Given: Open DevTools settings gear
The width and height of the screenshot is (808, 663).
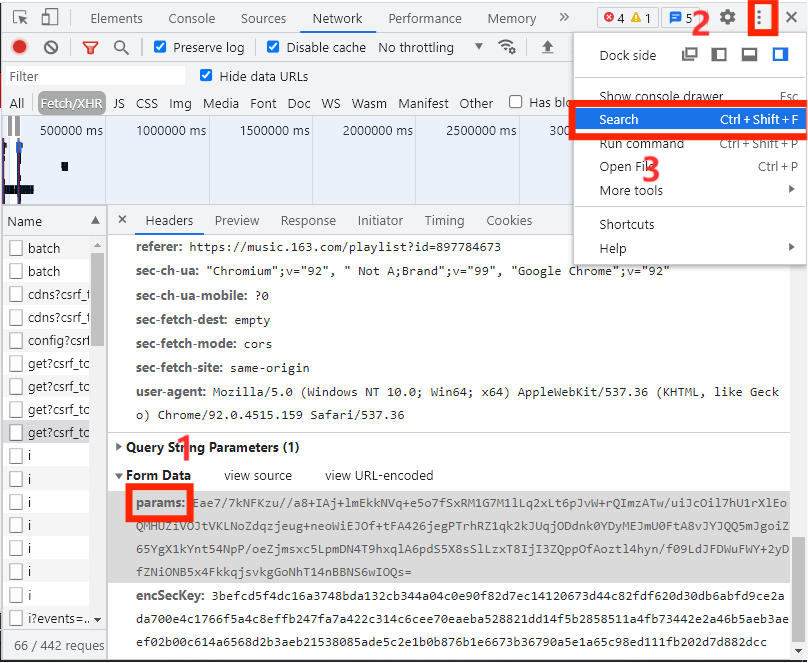Looking at the screenshot, I should pos(728,18).
